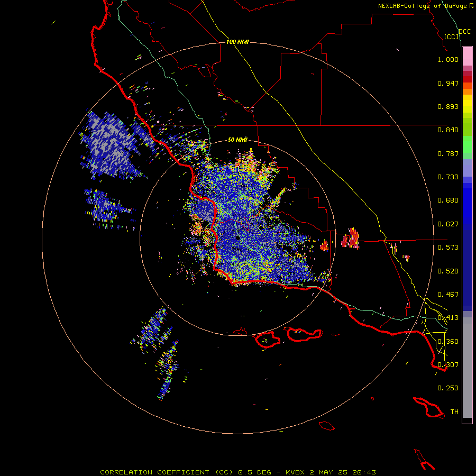Pick the bright green color bar segment
The width and height of the screenshot is (476, 476).
(467, 144)
